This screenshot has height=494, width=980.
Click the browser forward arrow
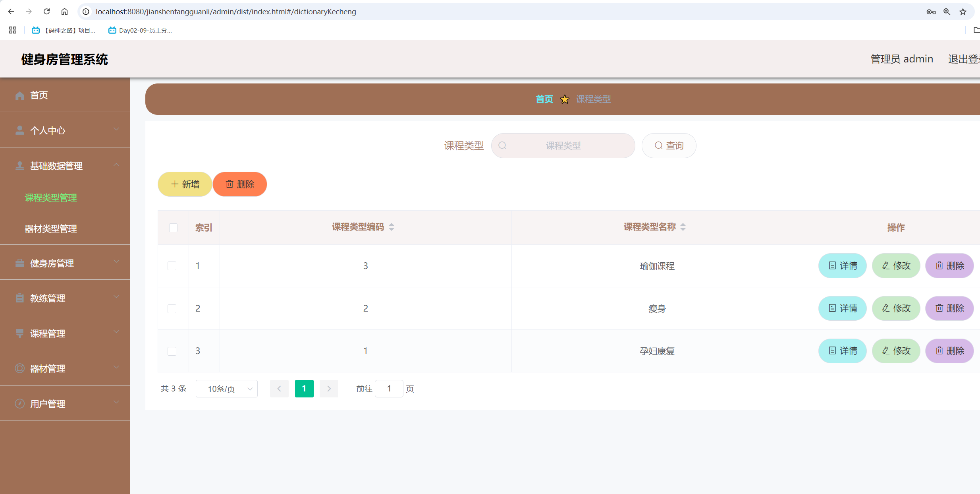click(x=29, y=12)
